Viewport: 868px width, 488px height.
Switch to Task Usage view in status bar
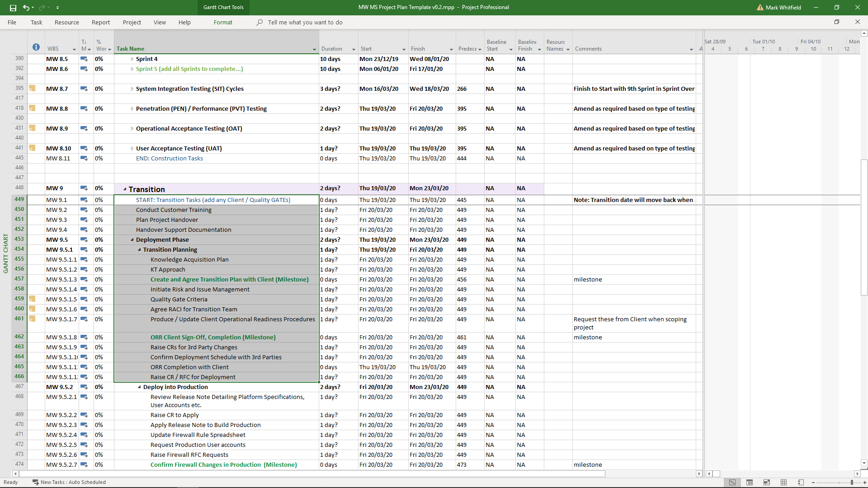(750, 482)
